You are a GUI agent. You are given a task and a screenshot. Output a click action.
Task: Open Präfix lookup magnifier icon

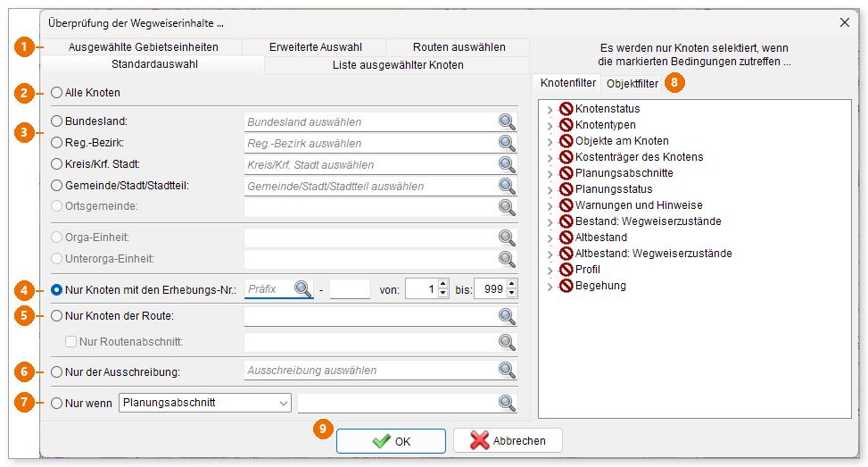302,288
